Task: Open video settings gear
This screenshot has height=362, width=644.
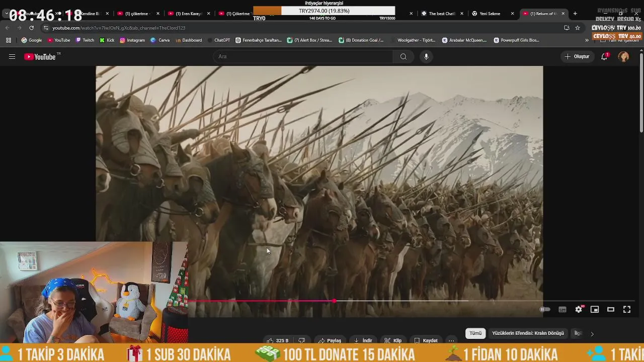Action: (579, 309)
